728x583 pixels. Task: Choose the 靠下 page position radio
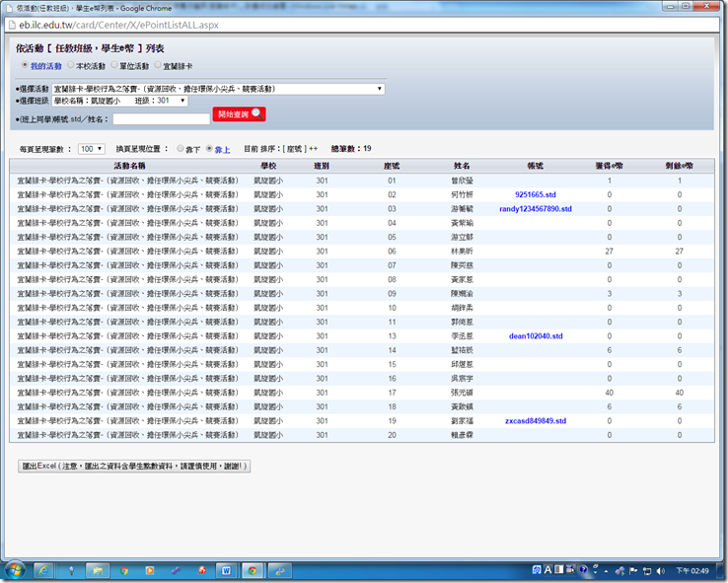click(179, 149)
